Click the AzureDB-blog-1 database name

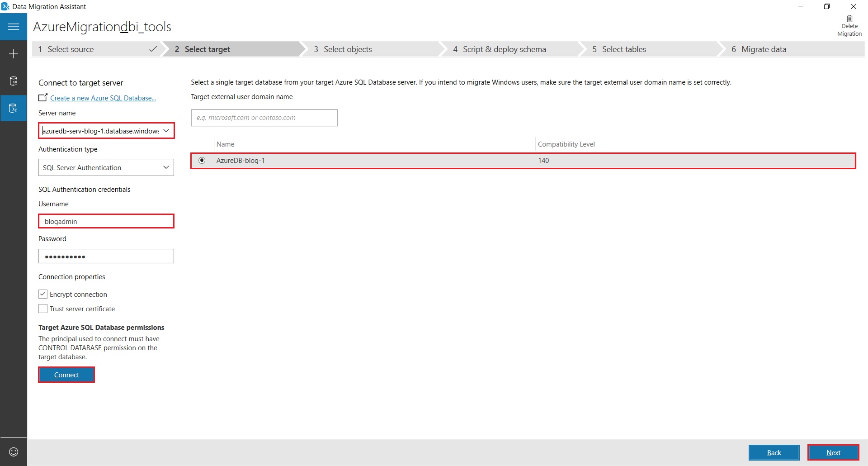click(x=241, y=160)
